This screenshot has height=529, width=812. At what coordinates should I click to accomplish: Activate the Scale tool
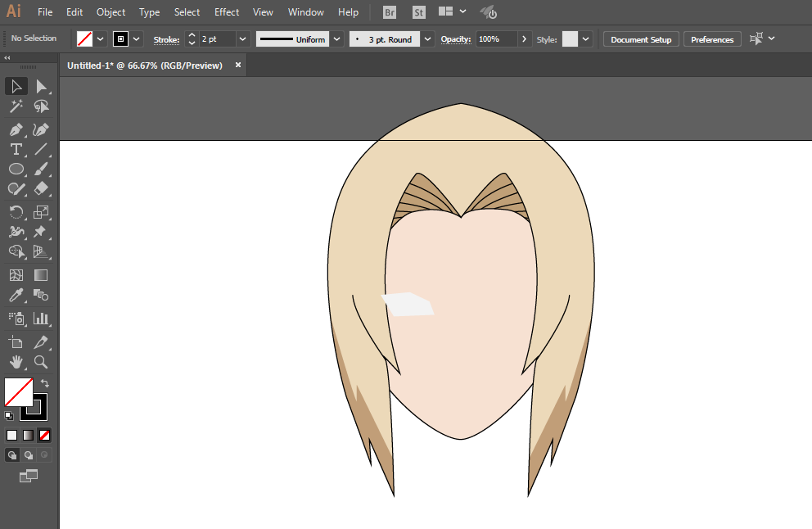[x=41, y=212]
